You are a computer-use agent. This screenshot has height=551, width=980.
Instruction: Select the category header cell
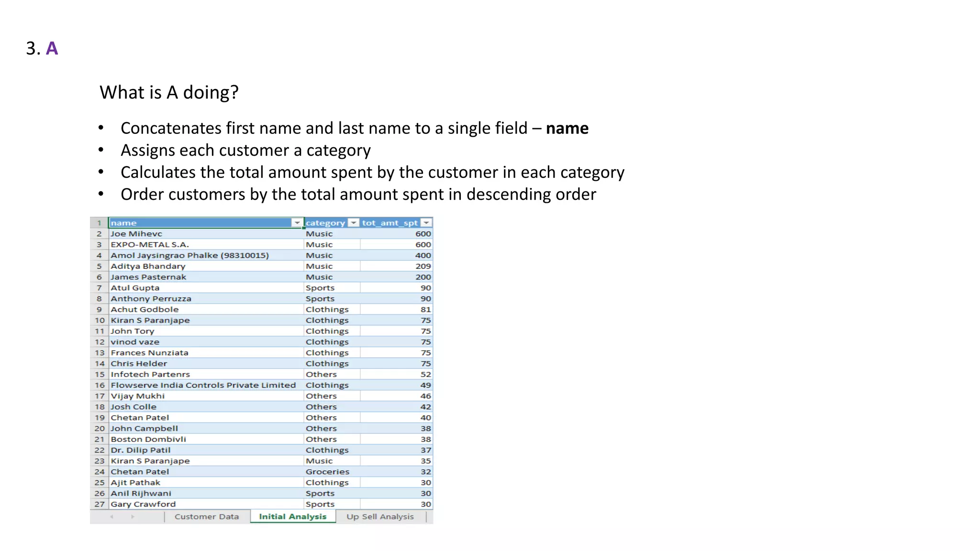(332, 223)
